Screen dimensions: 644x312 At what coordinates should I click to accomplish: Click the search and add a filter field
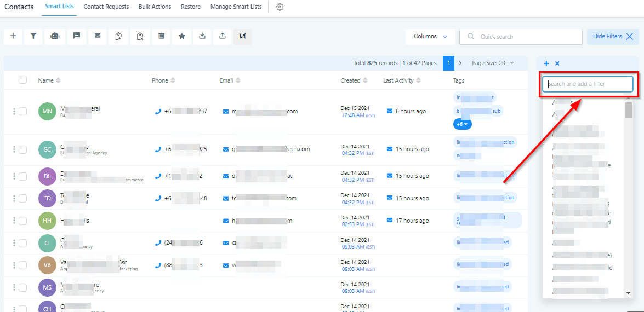[x=588, y=84]
